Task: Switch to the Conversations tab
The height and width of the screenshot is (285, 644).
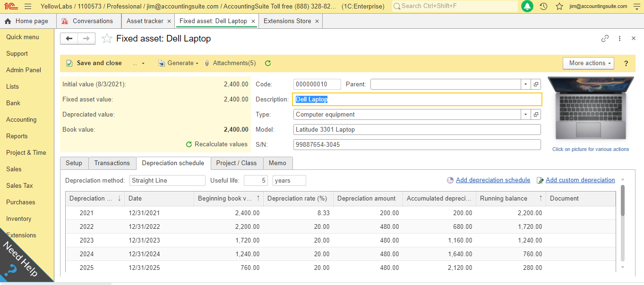Action: point(88,21)
